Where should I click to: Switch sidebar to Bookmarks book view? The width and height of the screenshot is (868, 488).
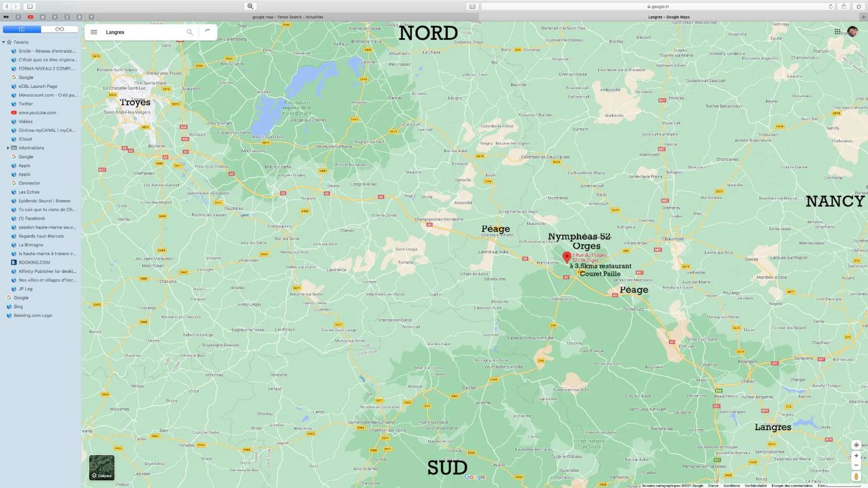pos(22,29)
